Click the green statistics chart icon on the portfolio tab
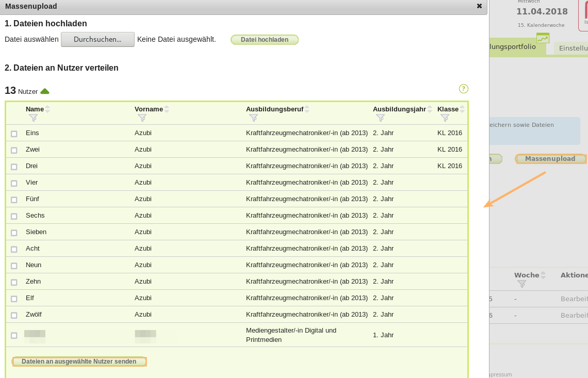588x378 pixels. pyautogui.click(x=543, y=38)
